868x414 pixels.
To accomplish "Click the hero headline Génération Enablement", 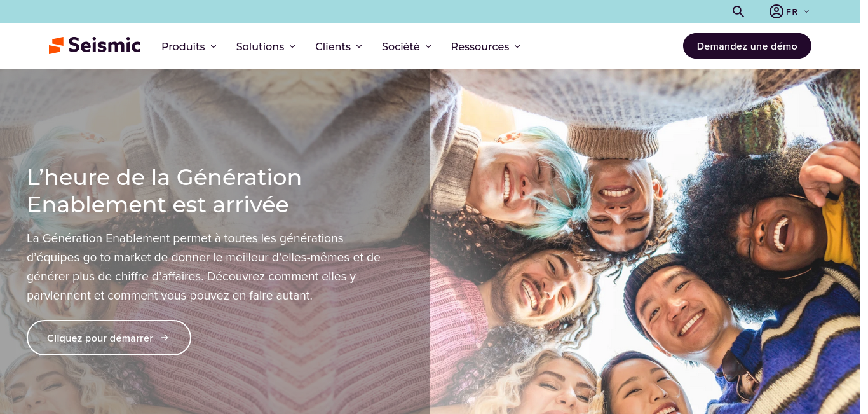I will (x=164, y=191).
